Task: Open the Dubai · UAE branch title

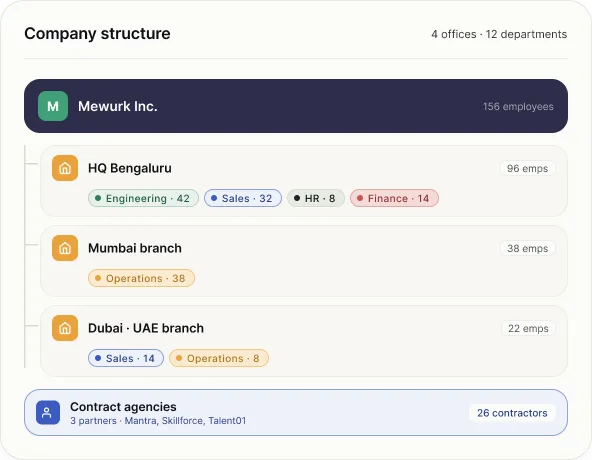Action: [x=146, y=328]
